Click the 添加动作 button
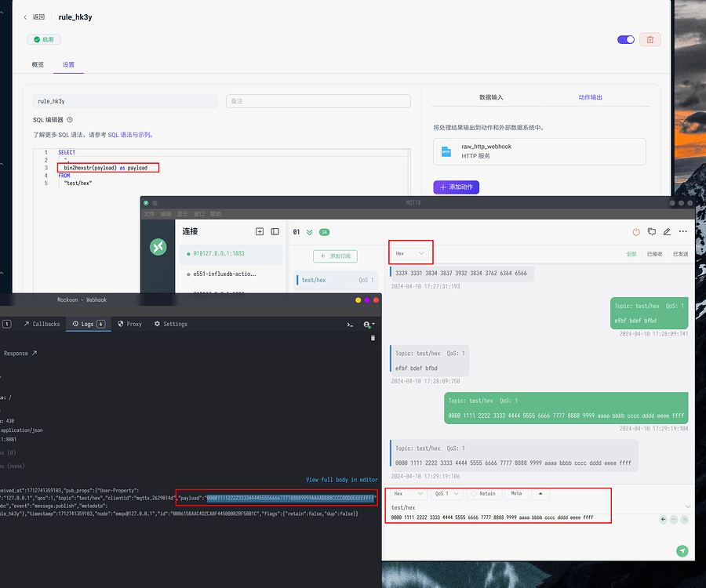Screen dimensions: 706x588 (456, 187)
